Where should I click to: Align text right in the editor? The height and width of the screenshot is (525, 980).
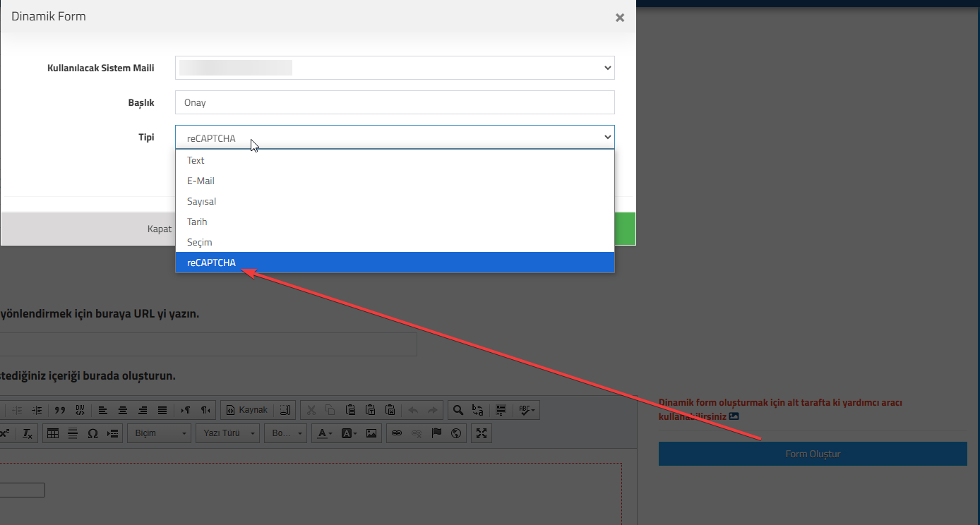[x=143, y=410]
